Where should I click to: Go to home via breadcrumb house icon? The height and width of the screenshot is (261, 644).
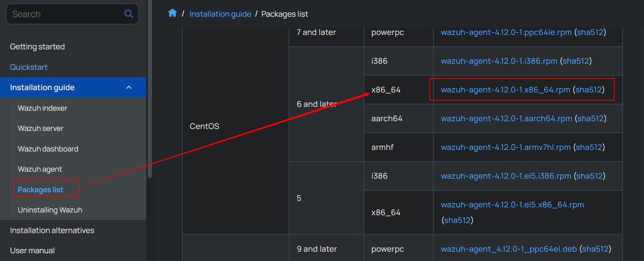172,13
